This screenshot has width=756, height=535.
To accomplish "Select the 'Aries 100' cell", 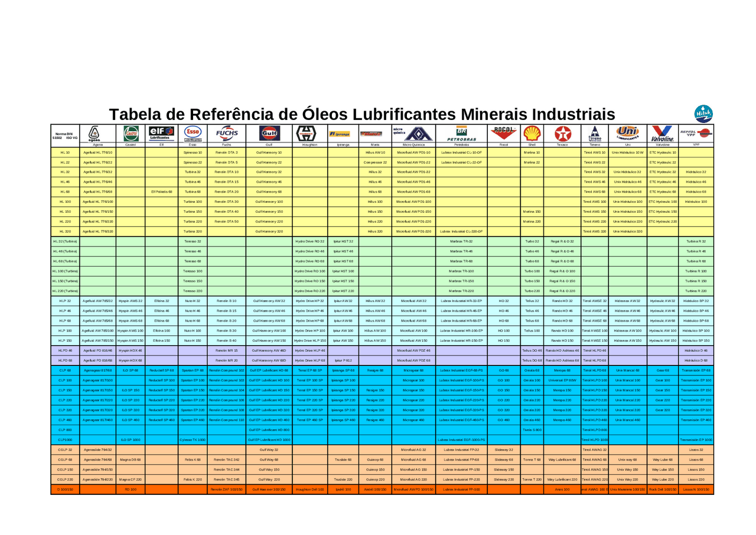I will pos(561,489).
